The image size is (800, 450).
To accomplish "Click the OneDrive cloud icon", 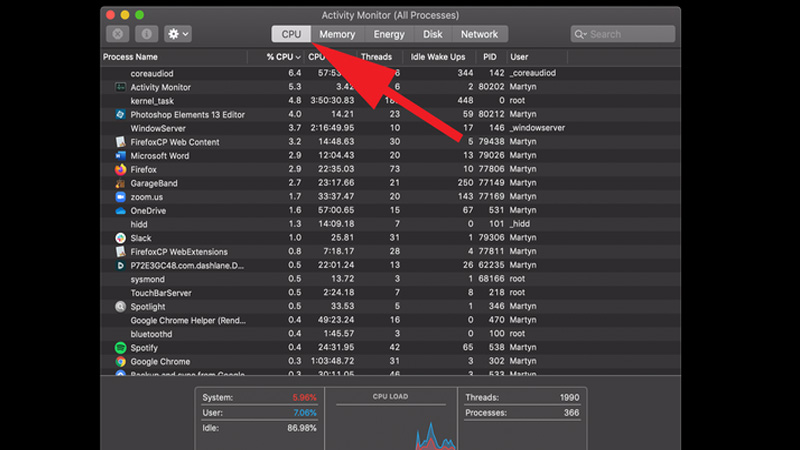I will pos(120,211).
